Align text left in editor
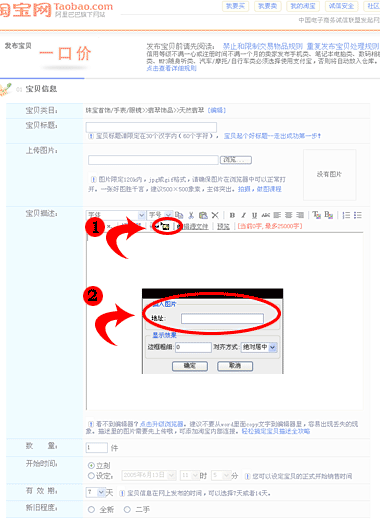 [x=277, y=215]
